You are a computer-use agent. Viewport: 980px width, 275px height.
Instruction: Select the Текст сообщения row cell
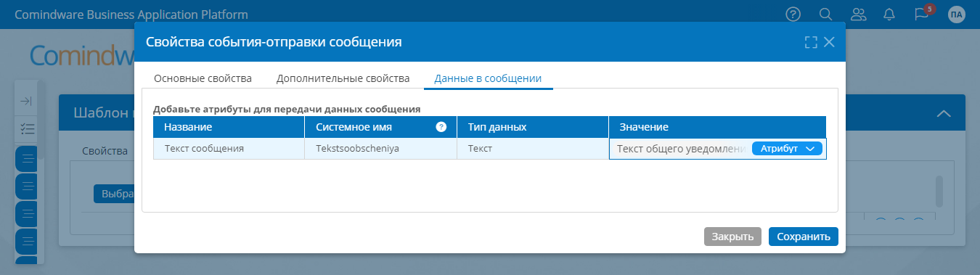[229, 149]
